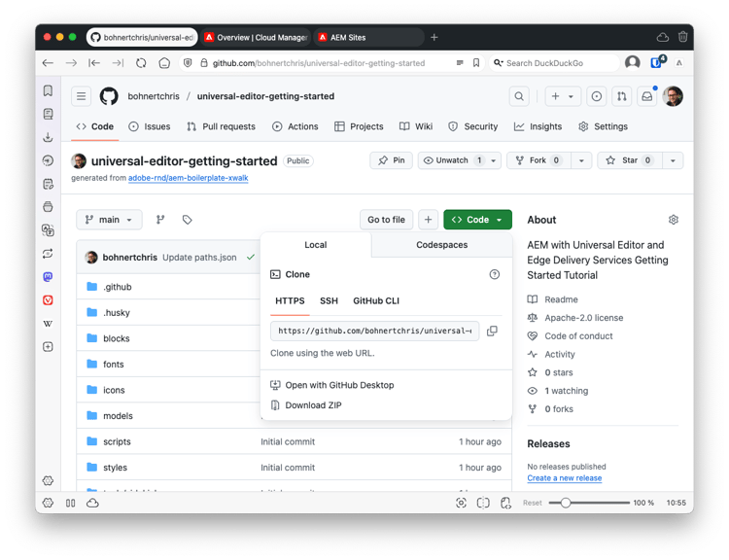Open the repository Settings tab

tap(603, 126)
